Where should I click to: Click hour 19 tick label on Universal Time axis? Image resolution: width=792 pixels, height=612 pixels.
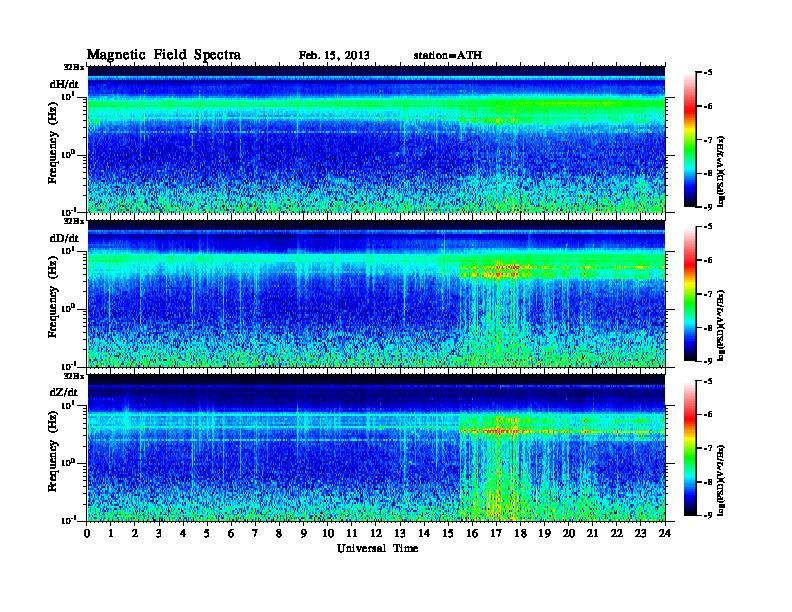pyautogui.click(x=544, y=533)
